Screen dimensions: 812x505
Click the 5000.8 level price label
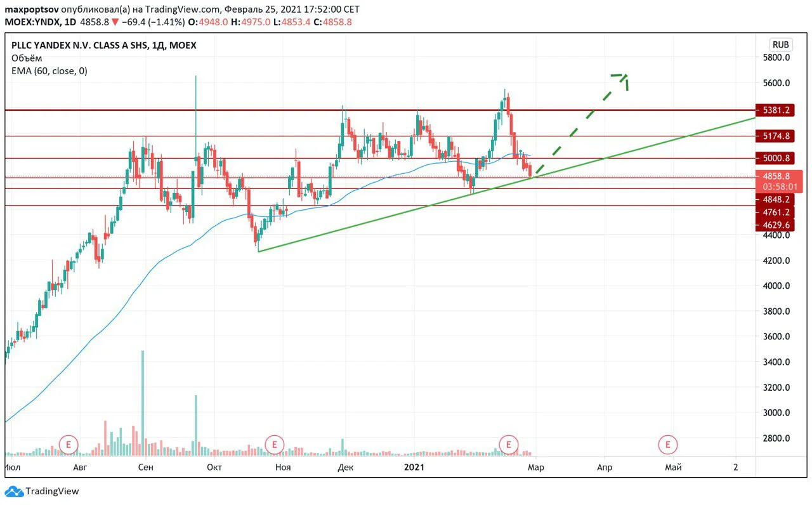pyautogui.click(x=775, y=159)
